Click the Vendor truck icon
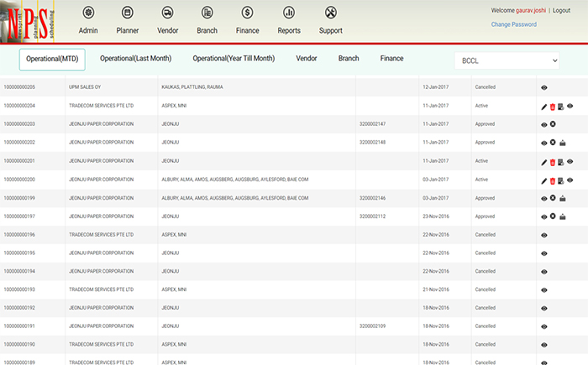Viewport: 588px width, 365px height. (x=167, y=13)
